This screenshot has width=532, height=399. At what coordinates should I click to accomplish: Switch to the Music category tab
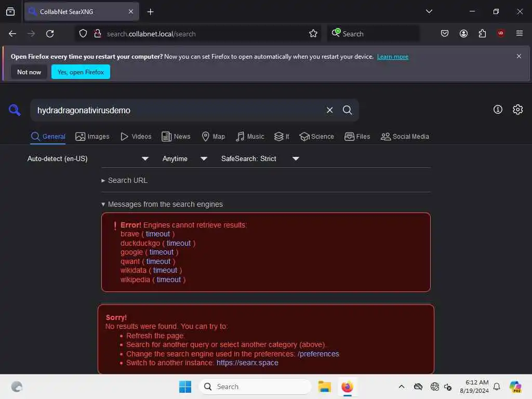pyautogui.click(x=250, y=137)
